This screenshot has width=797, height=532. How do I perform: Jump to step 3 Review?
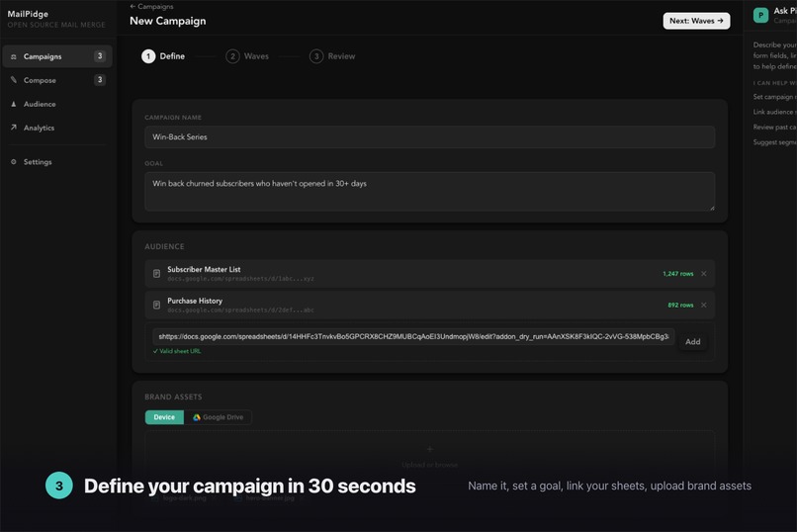pyautogui.click(x=332, y=56)
